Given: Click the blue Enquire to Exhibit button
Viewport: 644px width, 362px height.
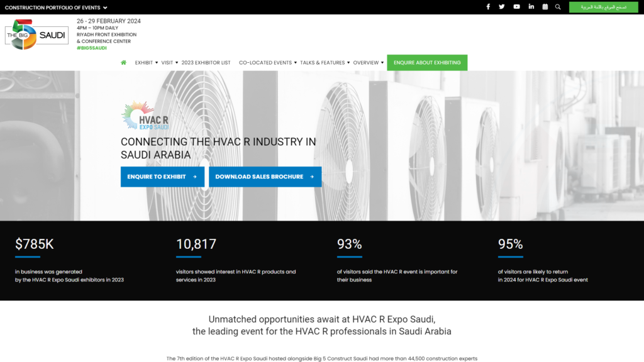Looking at the screenshot, I should pyautogui.click(x=163, y=177).
